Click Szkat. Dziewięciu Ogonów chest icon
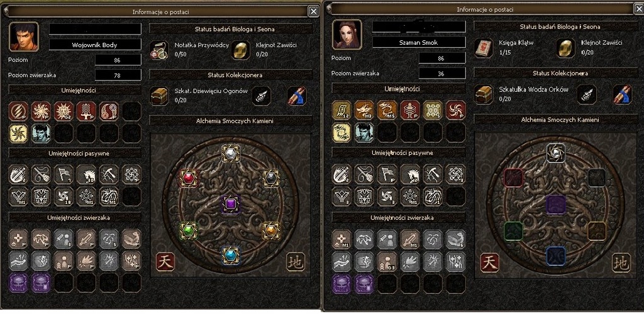644x314 pixels. [x=159, y=96]
